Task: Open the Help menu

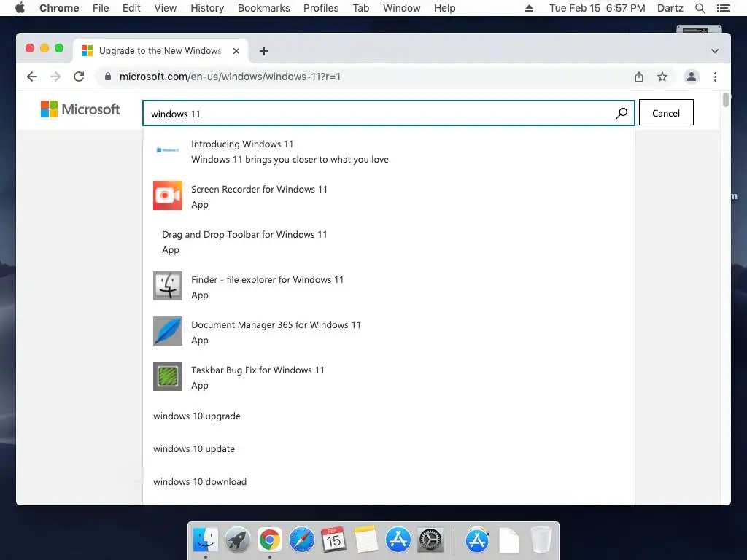Action: click(444, 8)
